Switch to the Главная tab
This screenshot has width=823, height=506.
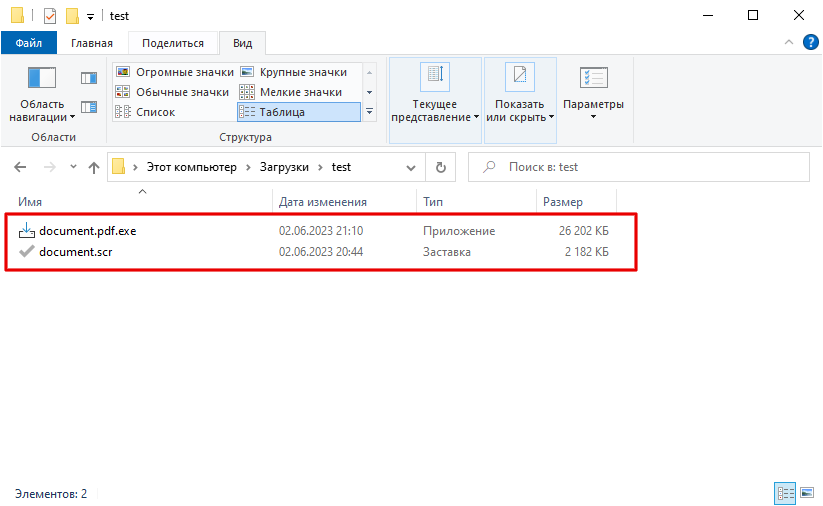click(x=92, y=43)
